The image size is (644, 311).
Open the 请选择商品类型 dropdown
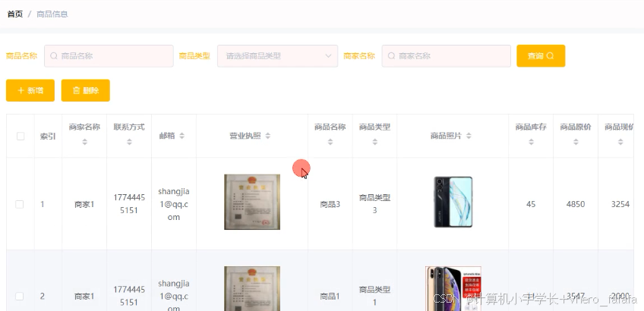[278, 56]
